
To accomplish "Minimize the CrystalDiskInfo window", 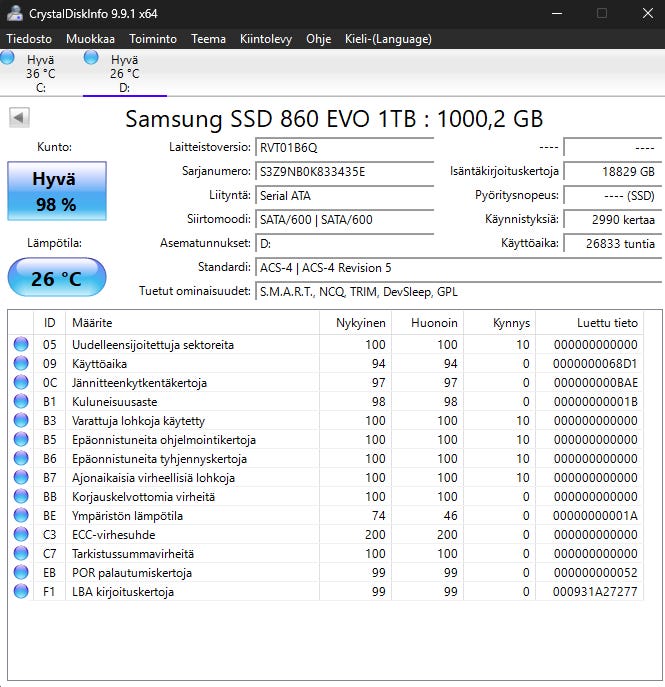I will point(557,14).
